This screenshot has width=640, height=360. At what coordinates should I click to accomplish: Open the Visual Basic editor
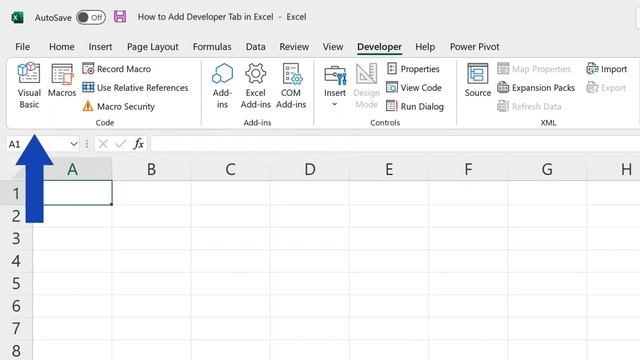29,86
